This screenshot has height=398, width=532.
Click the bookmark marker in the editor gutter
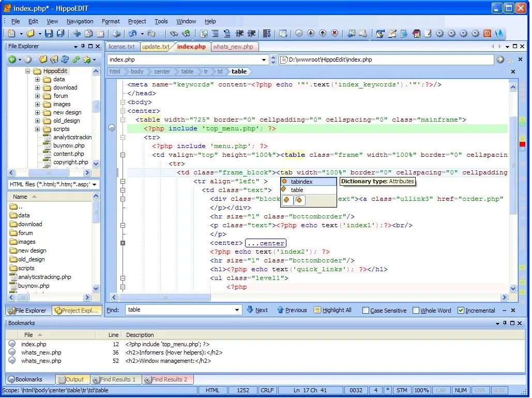point(112,128)
